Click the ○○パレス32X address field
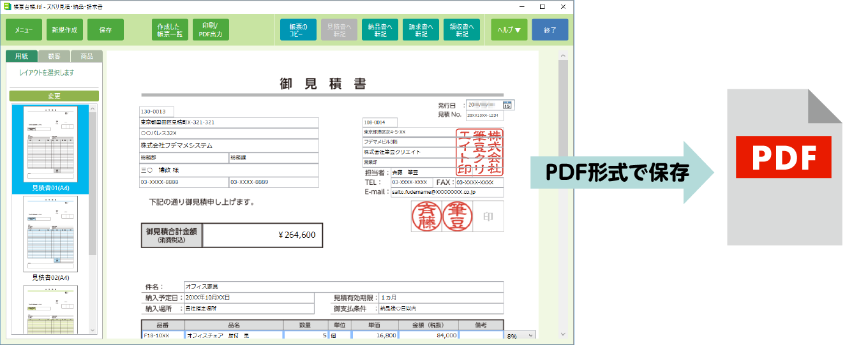 (229, 133)
